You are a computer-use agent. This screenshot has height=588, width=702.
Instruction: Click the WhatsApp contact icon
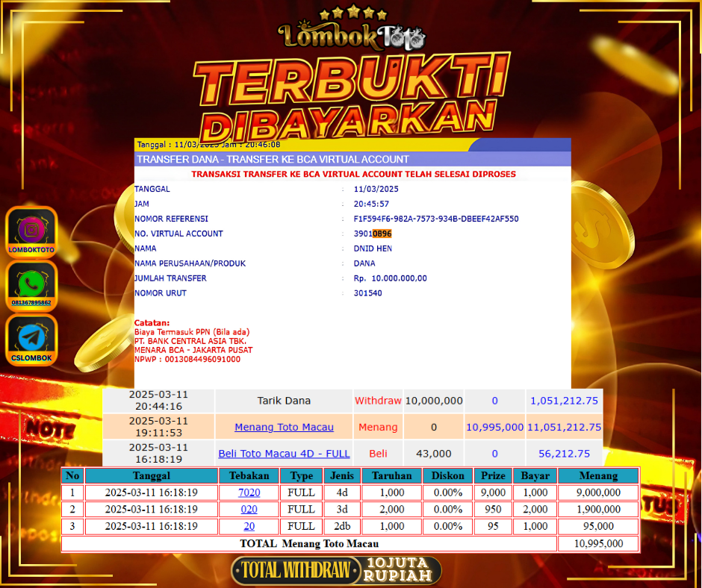tap(31, 285)
